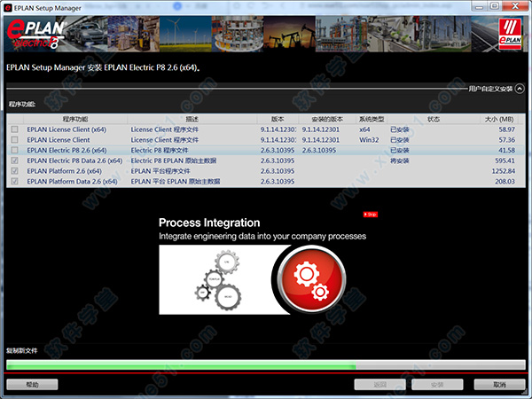Image resolution: width=532 pixels, height=399 pixels.
Task: Toggle the EPLAN Electric P8 Data 2.6 checkbox
Action: click(x=14, y=160)
